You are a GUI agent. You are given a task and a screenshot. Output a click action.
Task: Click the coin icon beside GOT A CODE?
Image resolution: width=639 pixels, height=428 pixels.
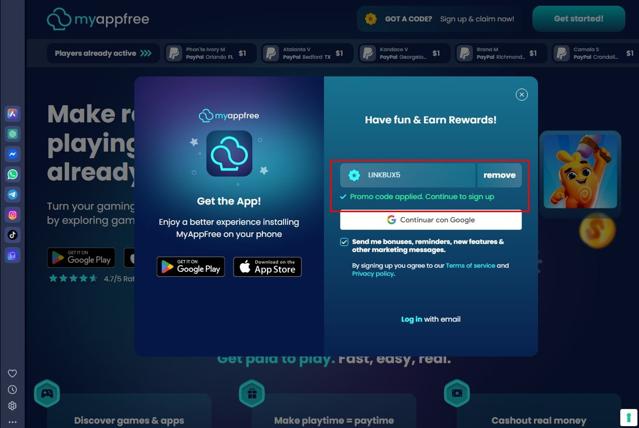point(370,19)
